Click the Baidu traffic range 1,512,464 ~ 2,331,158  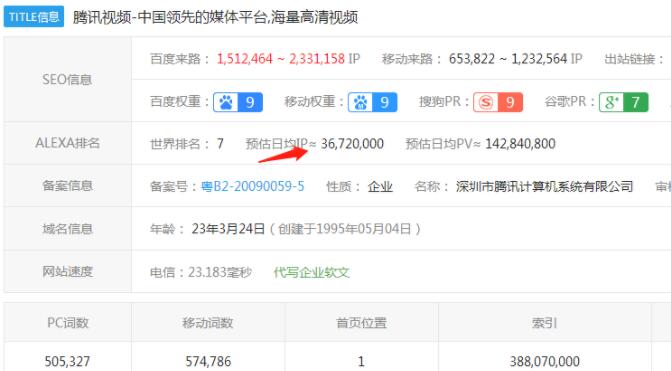pos(281,59)
